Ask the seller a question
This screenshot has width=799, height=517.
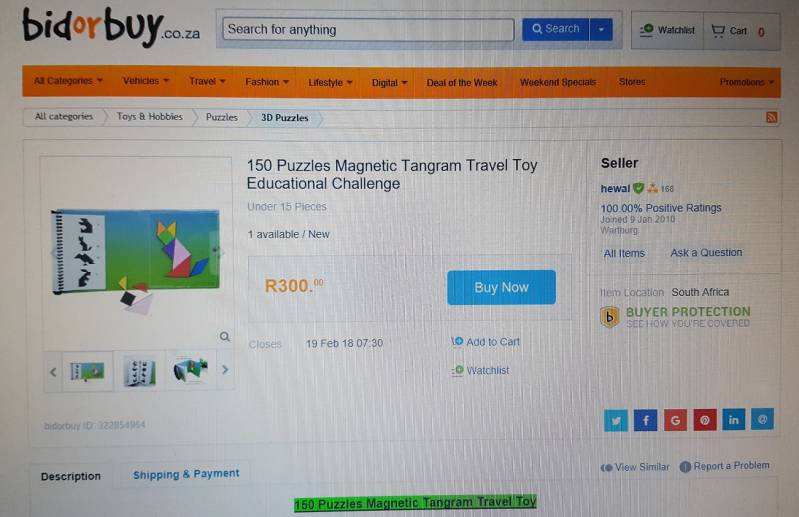[x=706, y=253]
